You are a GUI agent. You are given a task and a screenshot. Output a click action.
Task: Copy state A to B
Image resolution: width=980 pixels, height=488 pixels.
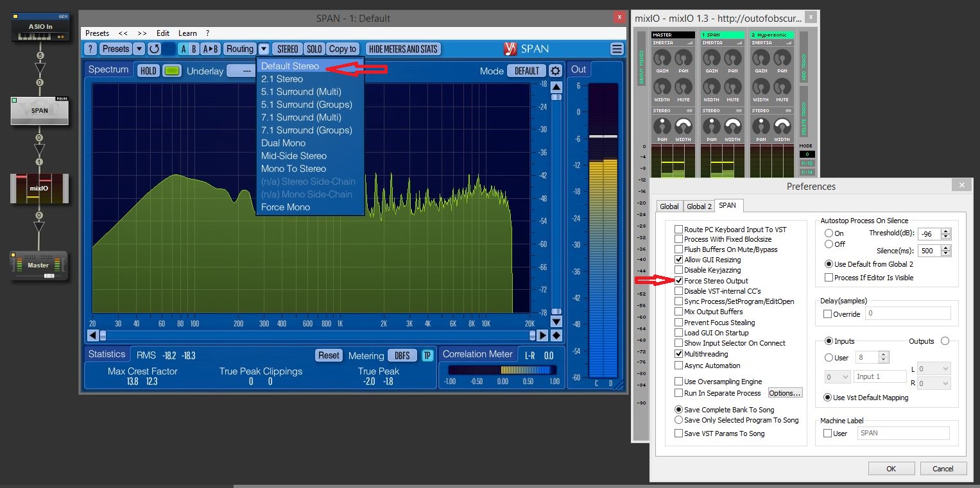pos(211,49)
